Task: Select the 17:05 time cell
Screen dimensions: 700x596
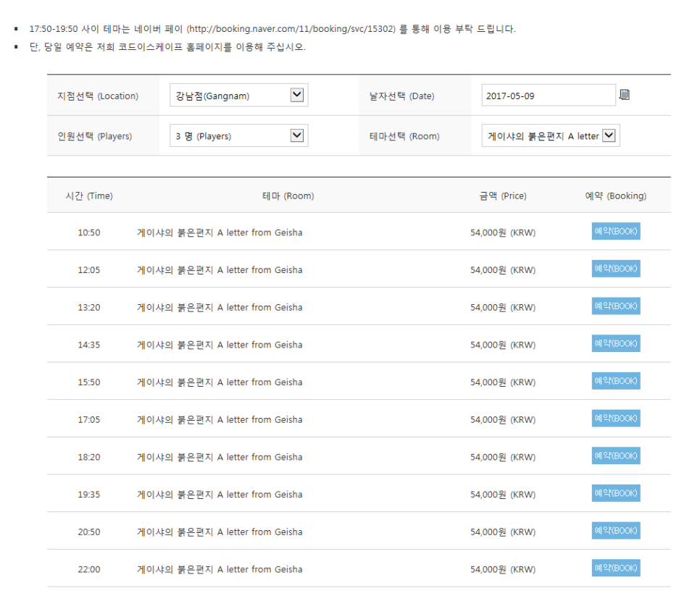Action: (x=89, y=420)
